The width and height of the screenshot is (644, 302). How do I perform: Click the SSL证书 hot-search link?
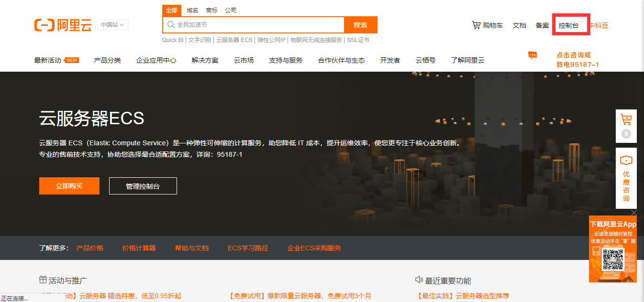(x=358, y=40)
